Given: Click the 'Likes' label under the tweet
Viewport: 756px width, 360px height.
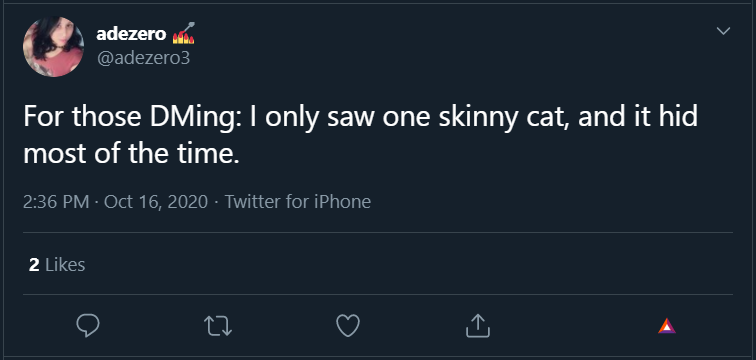Looking at the screenshot, I should point(65,265).
